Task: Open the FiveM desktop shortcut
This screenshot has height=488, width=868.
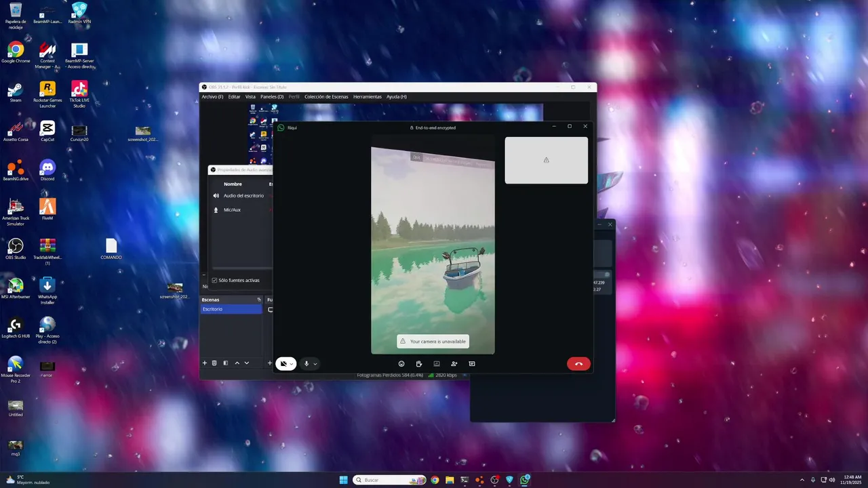Action: (47, 209)
